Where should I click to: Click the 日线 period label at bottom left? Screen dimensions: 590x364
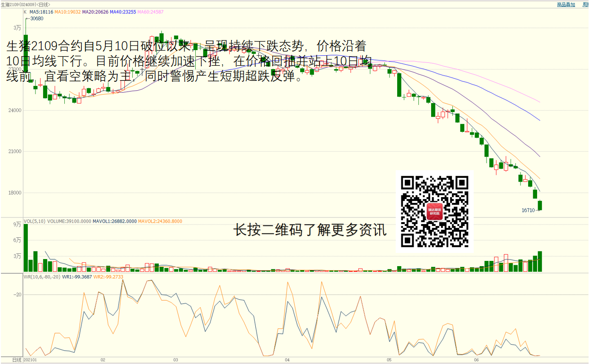click(17, 360)
